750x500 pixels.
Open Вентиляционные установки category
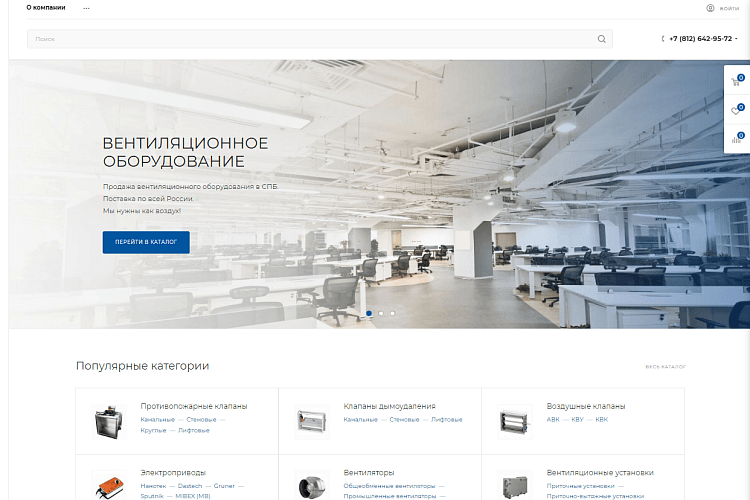tap(600, 473)
